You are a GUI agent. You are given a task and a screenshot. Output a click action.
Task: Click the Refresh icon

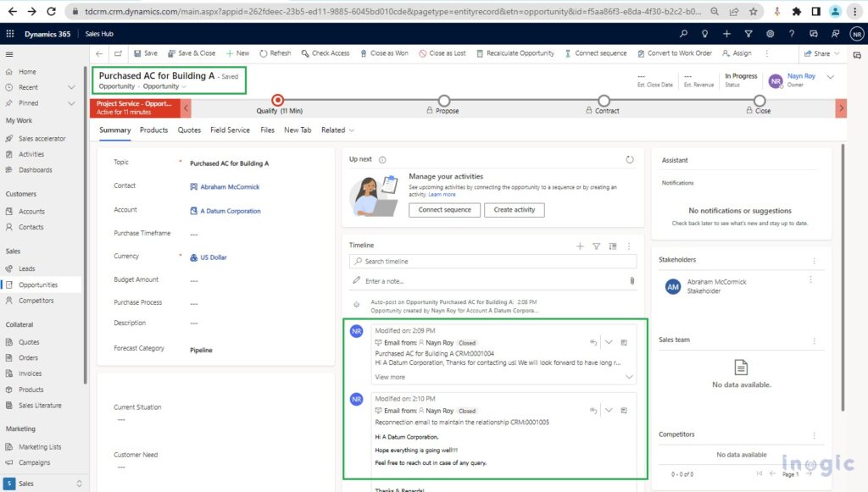pos(275,53)
